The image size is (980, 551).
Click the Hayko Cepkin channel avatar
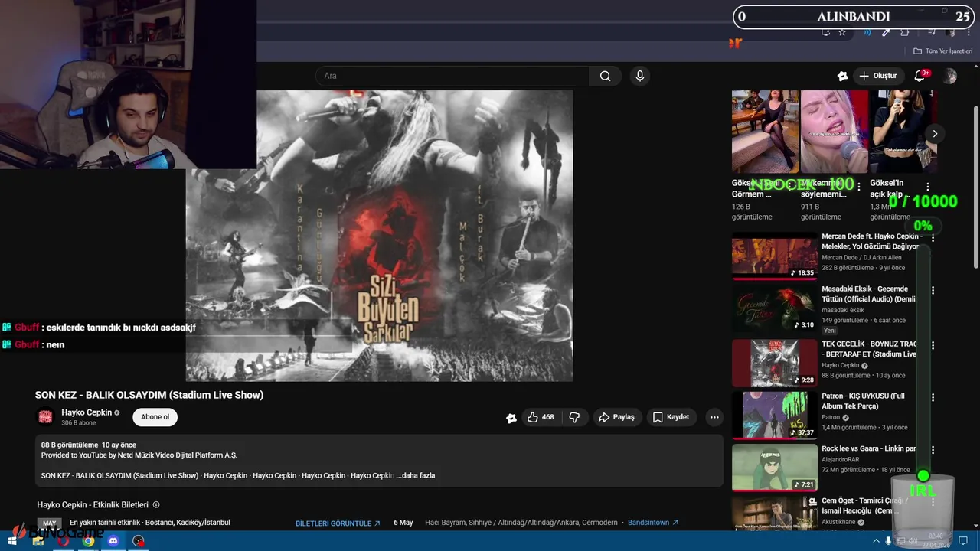[x=45, y=417]
